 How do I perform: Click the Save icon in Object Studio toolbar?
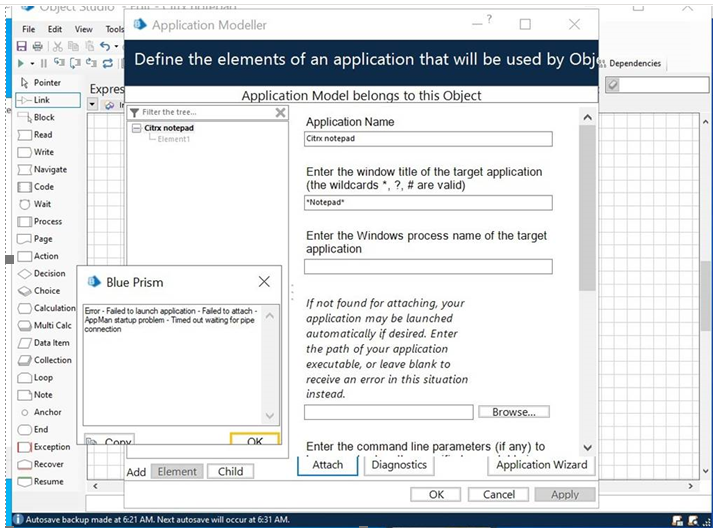click(21, 46)
